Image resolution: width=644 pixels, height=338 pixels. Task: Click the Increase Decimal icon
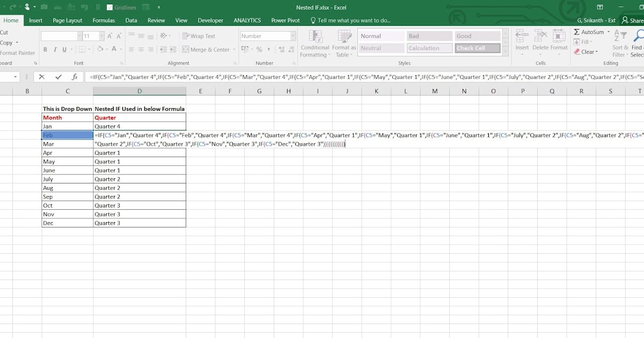[281, 49]
